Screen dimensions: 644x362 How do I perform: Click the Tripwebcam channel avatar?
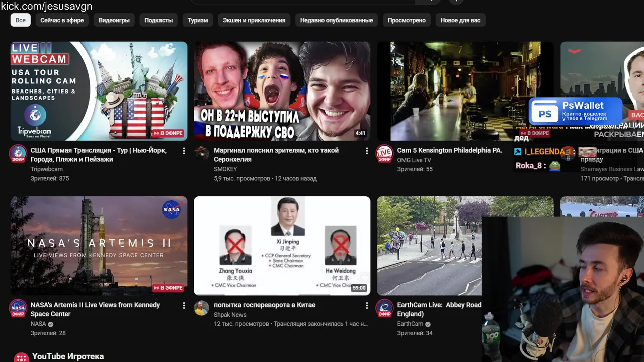18,154
